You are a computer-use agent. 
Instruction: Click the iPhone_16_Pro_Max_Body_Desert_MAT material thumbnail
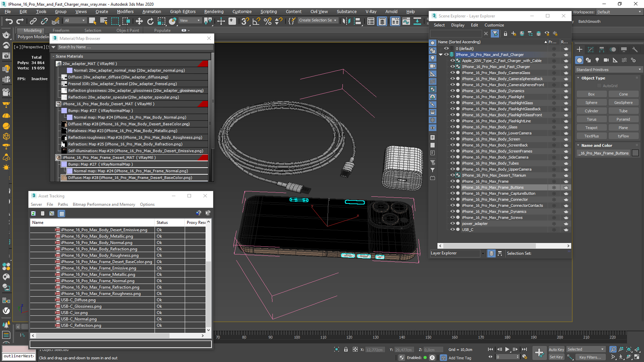[x=59, y=104]
